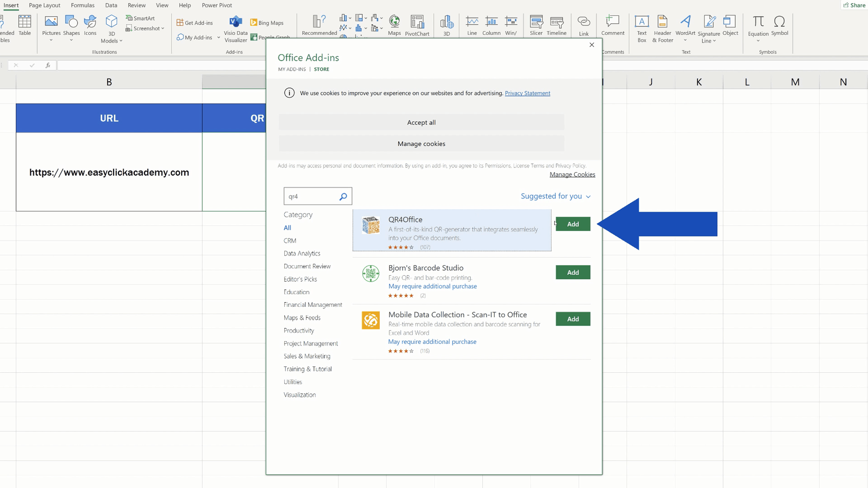Open the Privacy Statement link
The width and height of the screenshot is (868, 488).
pyautogui.click(x=527, y=93)
